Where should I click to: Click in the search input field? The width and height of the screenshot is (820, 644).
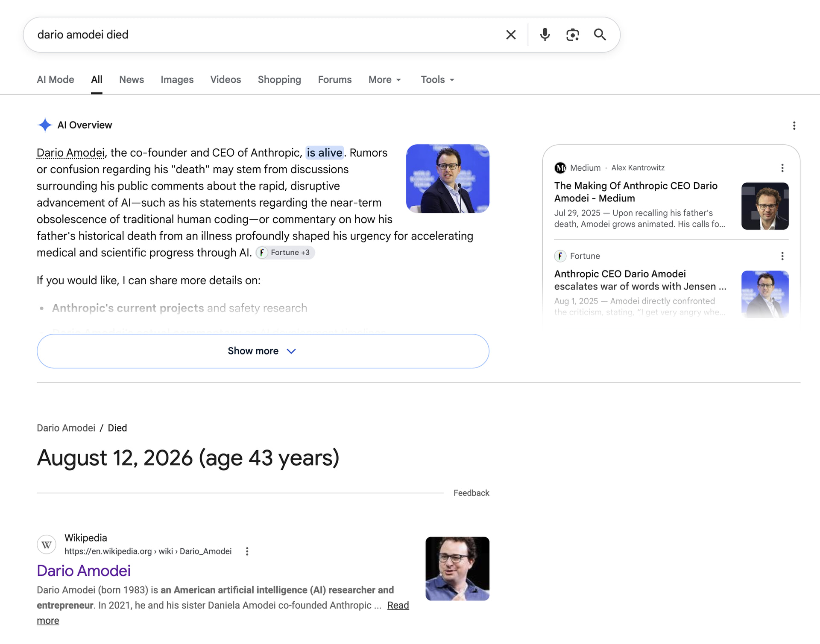(265, 35)
